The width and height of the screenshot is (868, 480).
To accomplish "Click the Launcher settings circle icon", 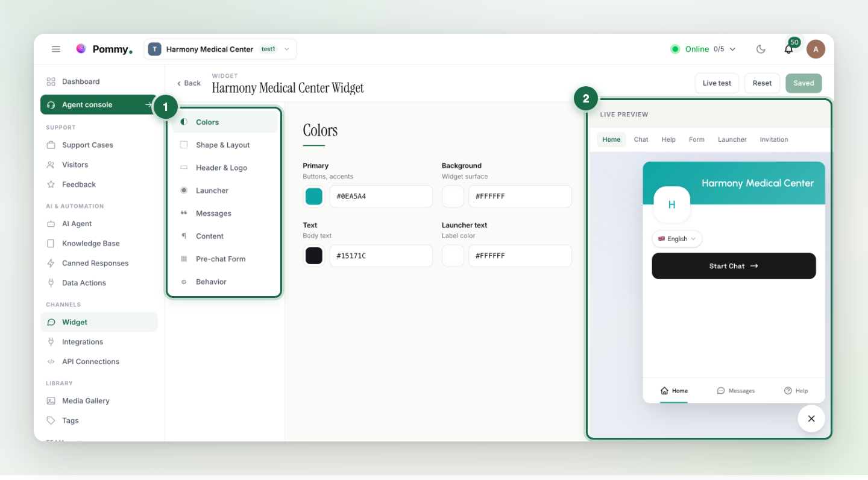I will [x=184, y=191].
